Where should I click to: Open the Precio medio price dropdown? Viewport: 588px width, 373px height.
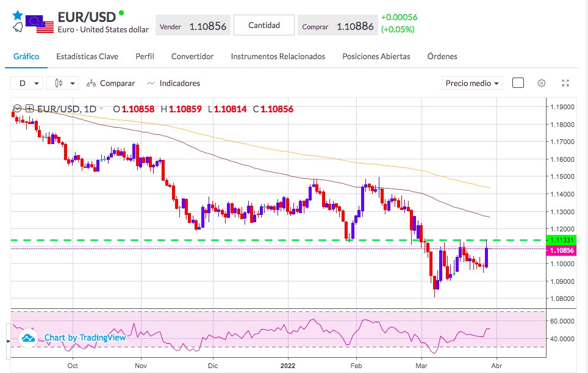click(472, 83)
